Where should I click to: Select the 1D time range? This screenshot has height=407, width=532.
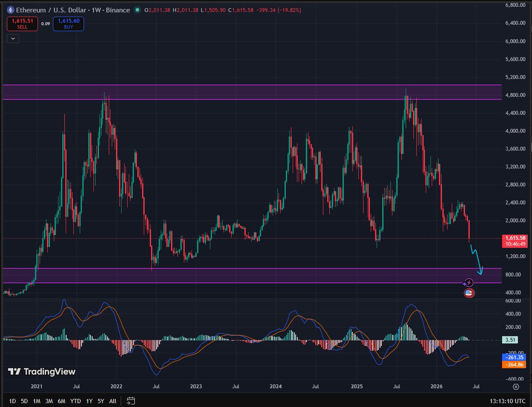[12, 401]
